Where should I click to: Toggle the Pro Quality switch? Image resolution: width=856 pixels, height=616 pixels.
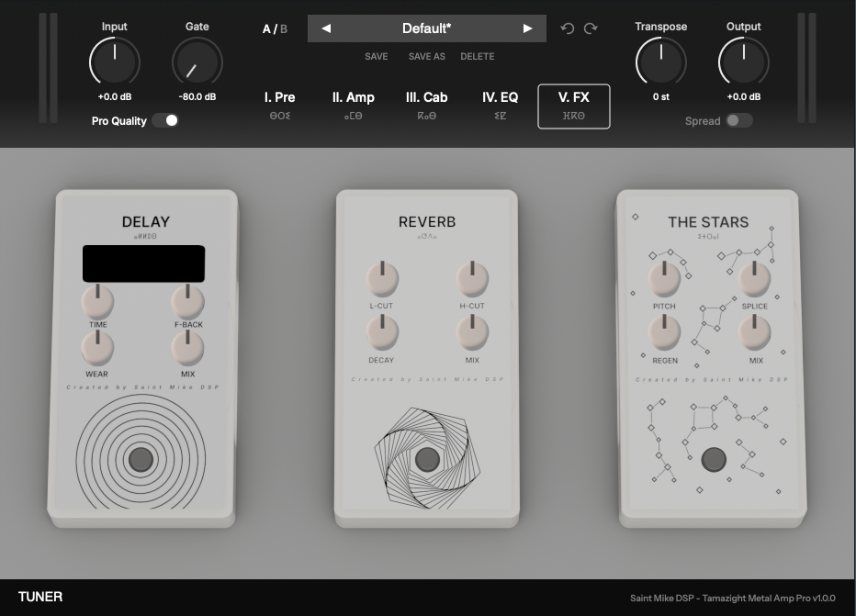[x=165, y=120]
